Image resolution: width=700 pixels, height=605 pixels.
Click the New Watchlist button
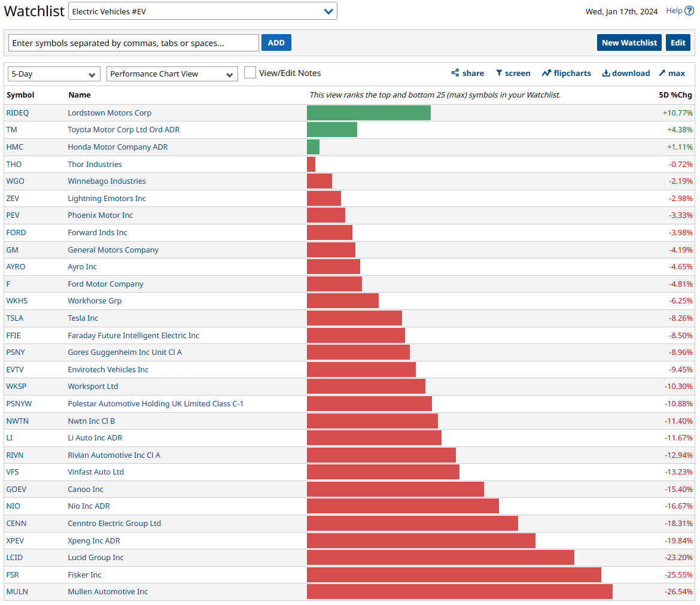(629, 43)
